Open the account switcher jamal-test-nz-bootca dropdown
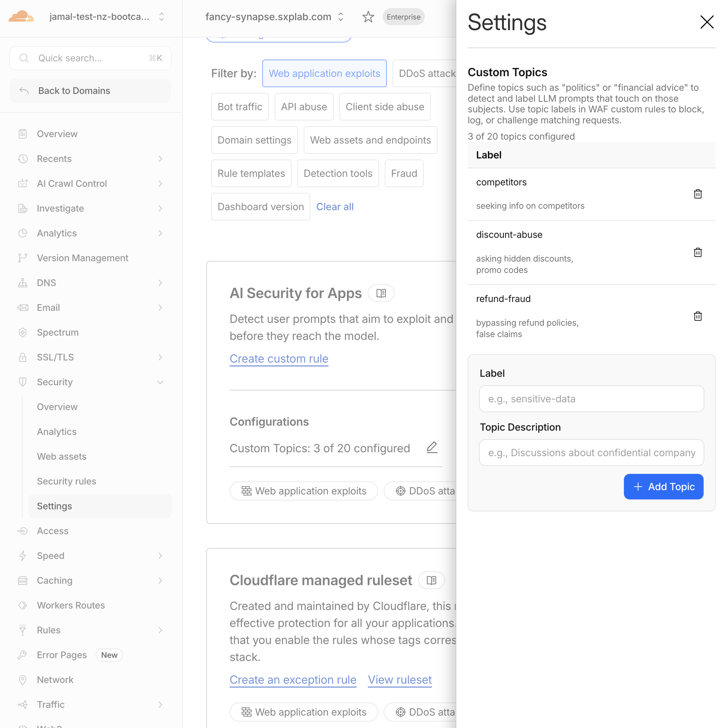This screenshot has height=728, width=727. (x=106, y=17)
